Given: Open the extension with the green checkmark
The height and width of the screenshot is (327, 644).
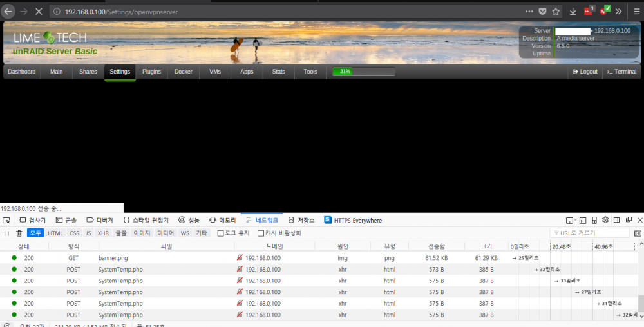Looking at the screenshot, I should [604, 11].
